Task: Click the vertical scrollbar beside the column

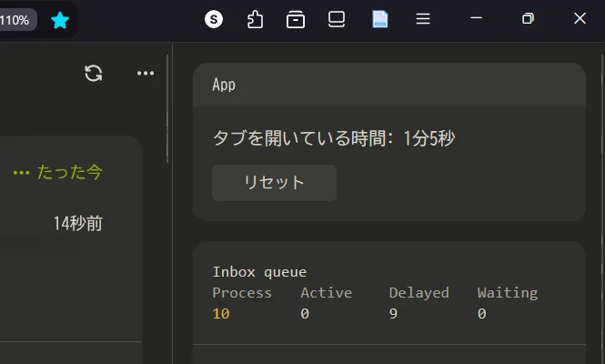Action: coord(167,109)
